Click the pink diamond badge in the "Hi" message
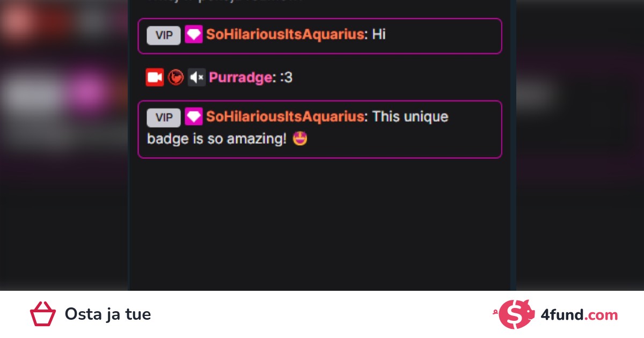 click(x=194, y=35)
